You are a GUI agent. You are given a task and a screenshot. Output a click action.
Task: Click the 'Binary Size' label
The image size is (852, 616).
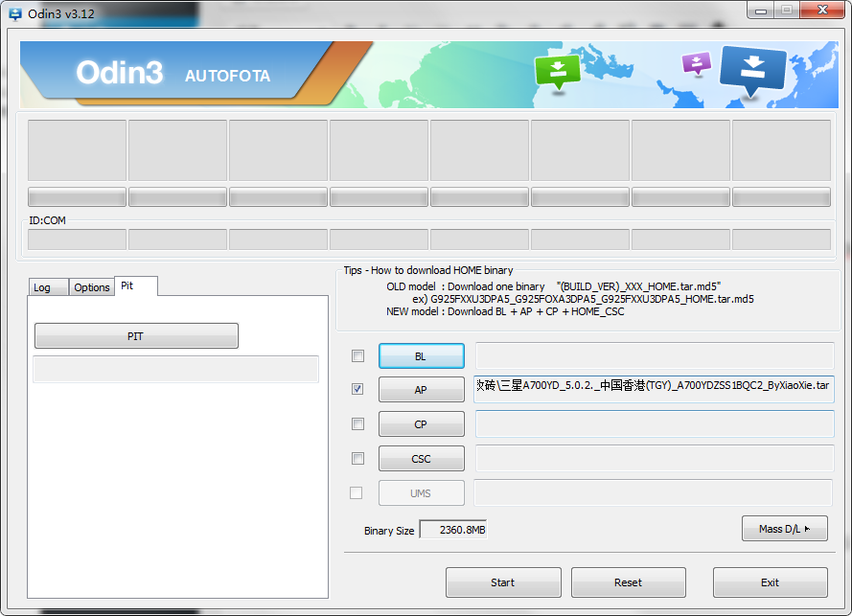point(389,531)
